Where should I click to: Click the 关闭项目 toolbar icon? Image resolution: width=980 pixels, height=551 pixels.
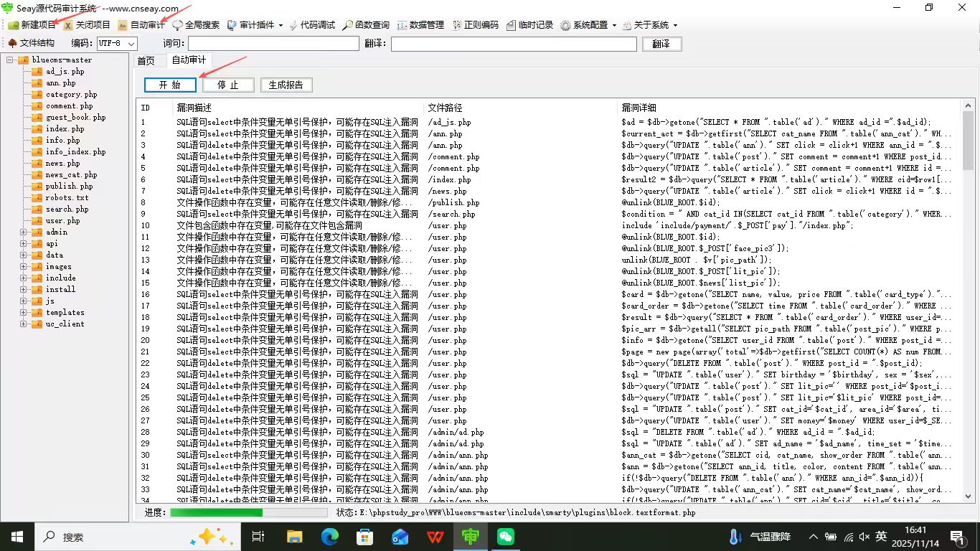tap(68, 25)
